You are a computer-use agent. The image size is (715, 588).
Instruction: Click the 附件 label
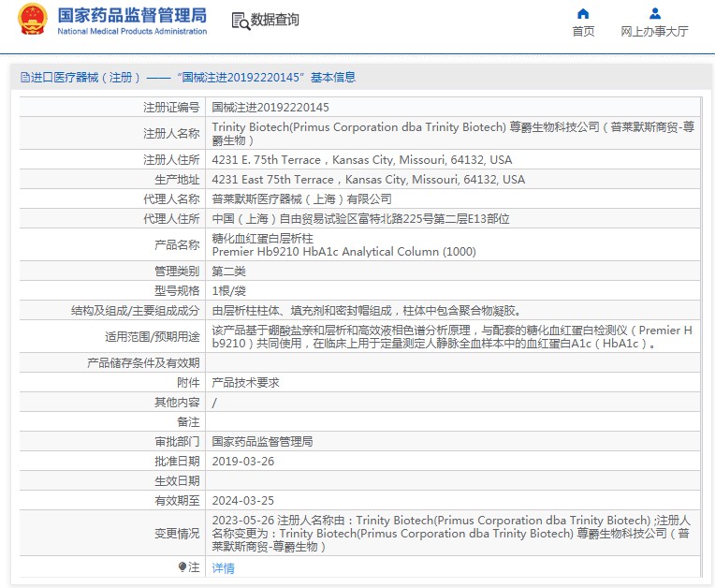pos(188,382)
